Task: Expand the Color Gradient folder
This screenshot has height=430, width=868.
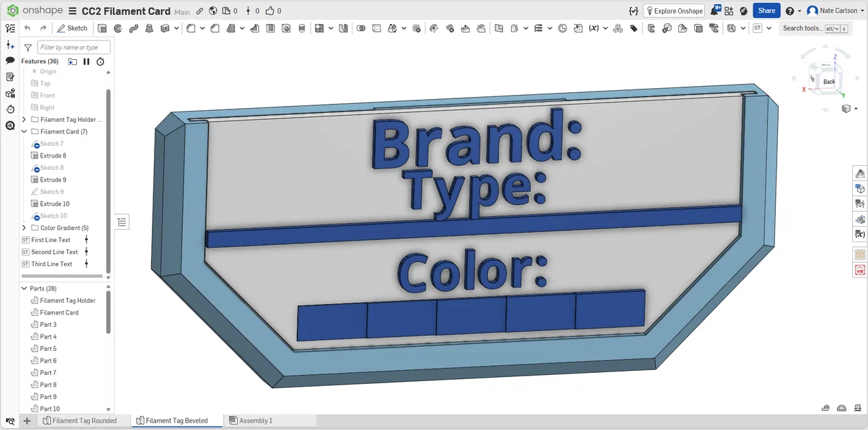Action: click(x=25, y=228)
